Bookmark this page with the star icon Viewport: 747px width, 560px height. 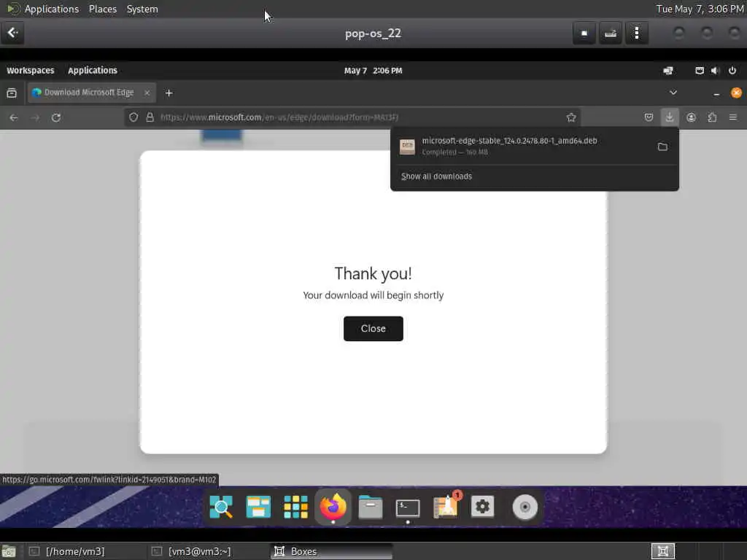[x=571, y=117]
